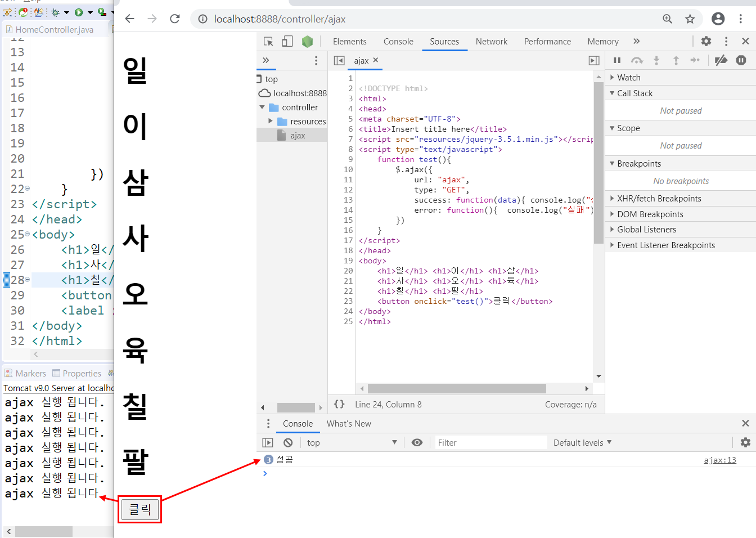The height and width of the screenshot is (538, 756).
Task: Open the ajax:13 source link
Action: coord(720,460)
